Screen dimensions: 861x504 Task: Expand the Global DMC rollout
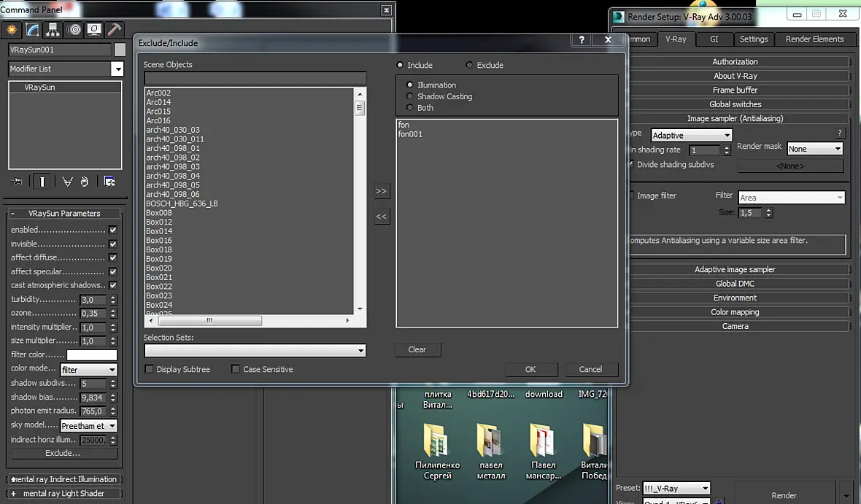point(735,283)
